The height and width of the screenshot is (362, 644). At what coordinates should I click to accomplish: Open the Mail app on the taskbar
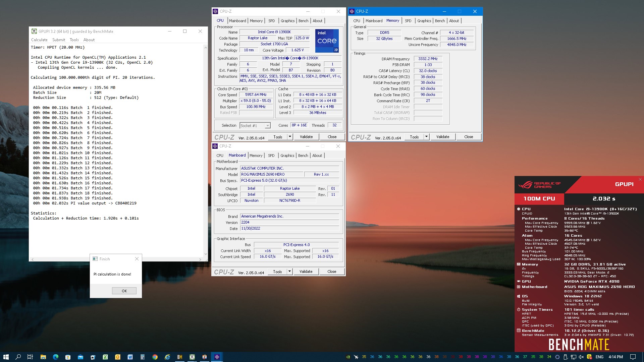(x=80, y=357)
